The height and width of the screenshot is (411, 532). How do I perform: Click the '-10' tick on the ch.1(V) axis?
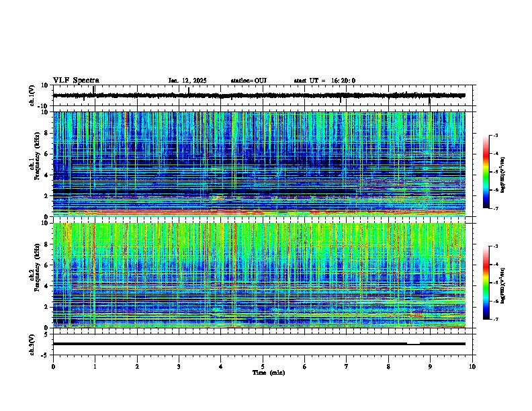click(43, 106)
